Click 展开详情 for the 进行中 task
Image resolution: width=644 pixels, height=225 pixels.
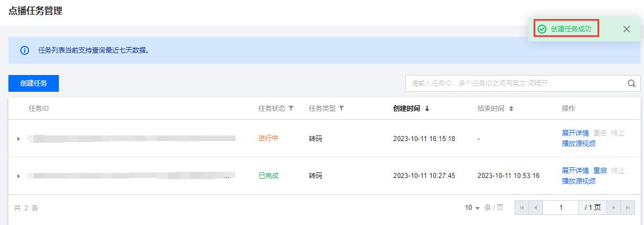(575, 133)
